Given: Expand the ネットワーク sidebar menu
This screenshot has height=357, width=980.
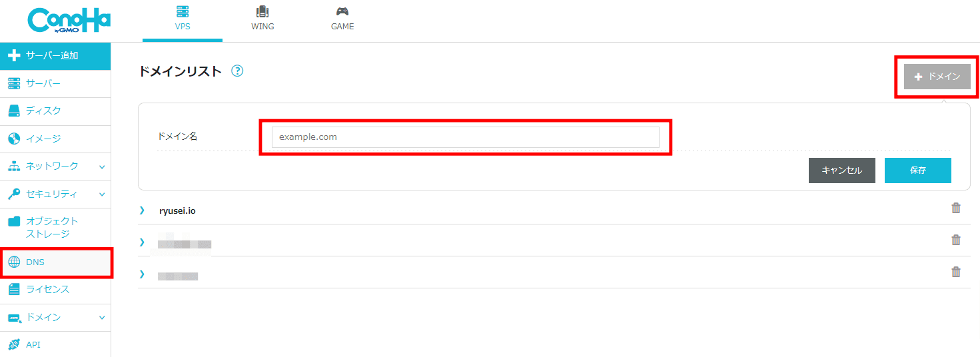Looking at the screenshot, I should coord(55,166).
